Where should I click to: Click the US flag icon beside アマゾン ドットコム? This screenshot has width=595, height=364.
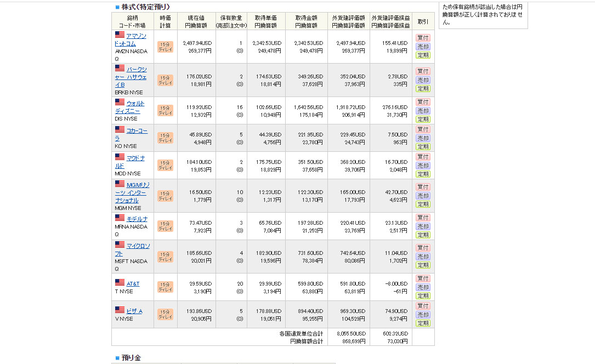[120, 35]
